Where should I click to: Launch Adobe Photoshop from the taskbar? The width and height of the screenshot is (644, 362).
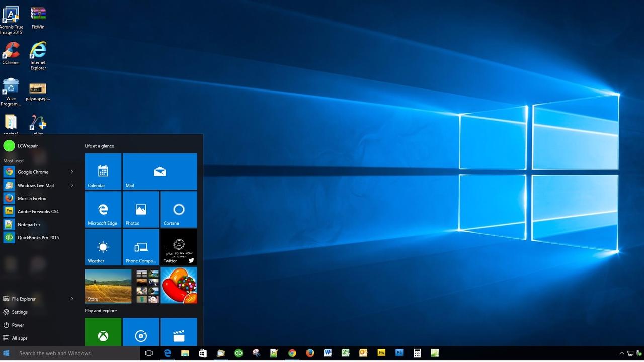(x=399, y=353)
